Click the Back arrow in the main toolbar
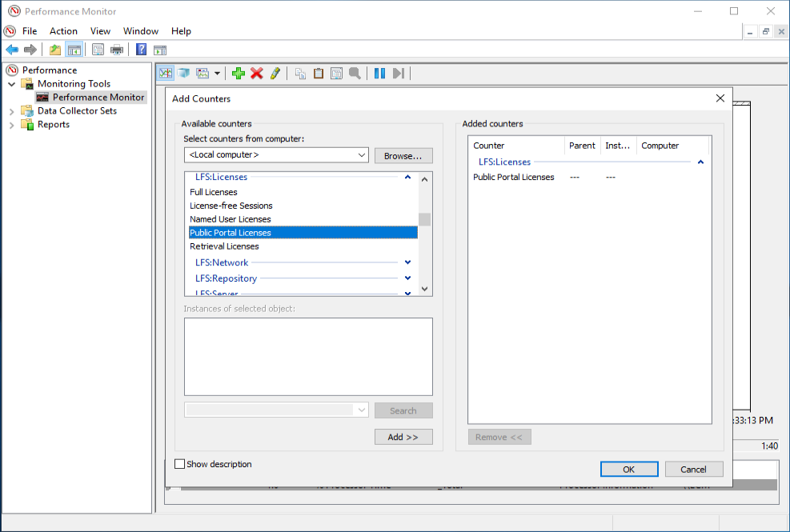This screenshot has height=532, width=790. coord(12,50)
